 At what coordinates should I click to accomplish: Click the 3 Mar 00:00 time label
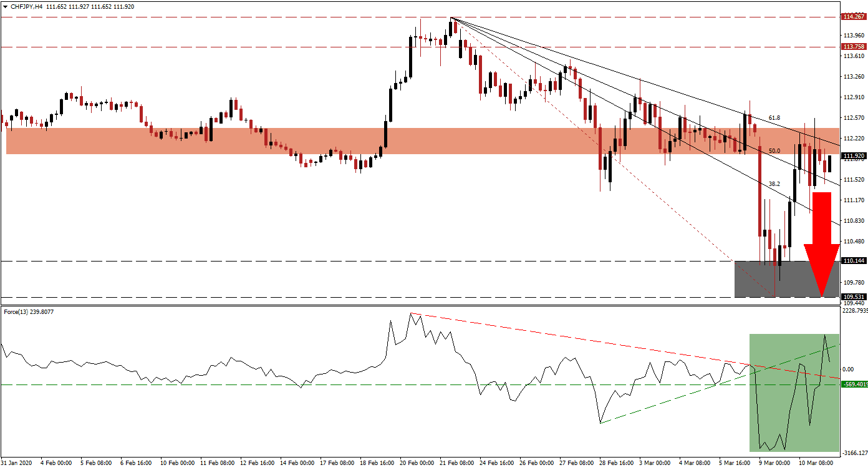655,464
